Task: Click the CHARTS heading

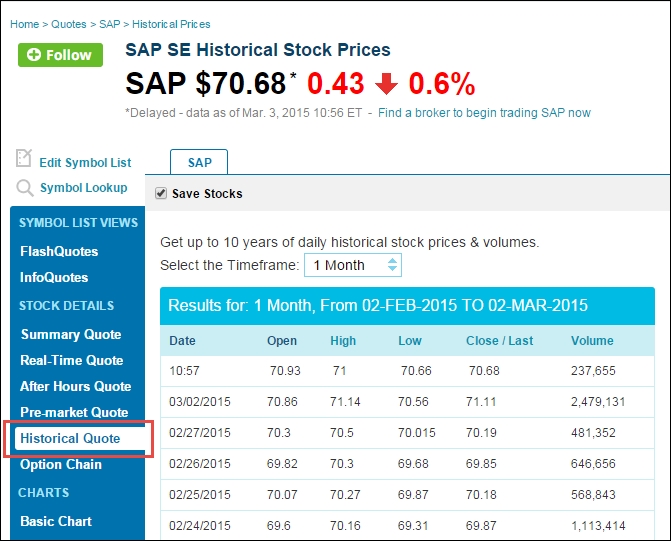Action: coord(43,493)
